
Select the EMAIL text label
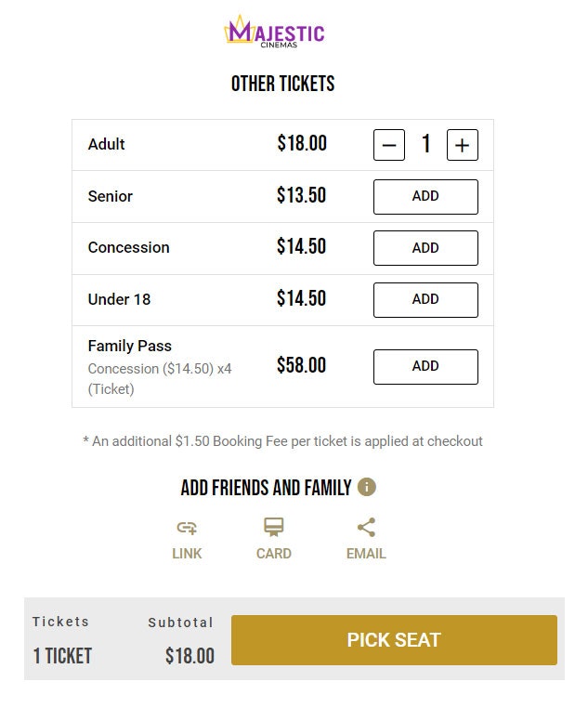[366, 554]
